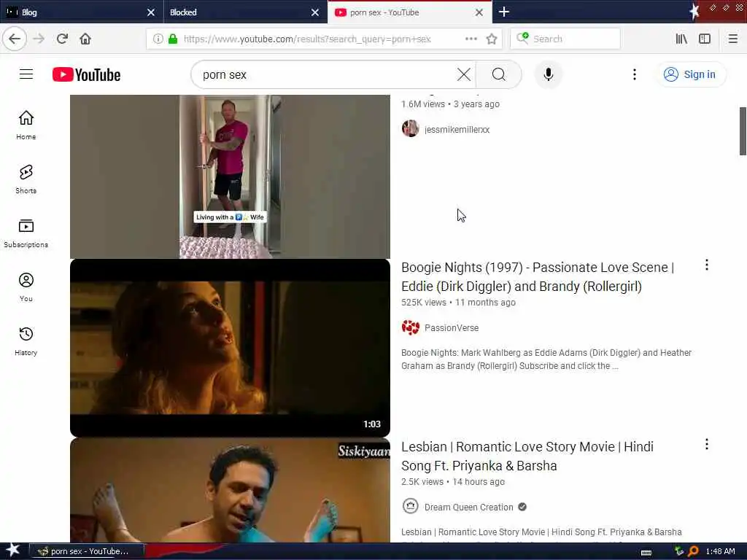Image resolution: width=747 pixels, height=560 pixels.
Task: Open the browser library icon
Action: 681,39
